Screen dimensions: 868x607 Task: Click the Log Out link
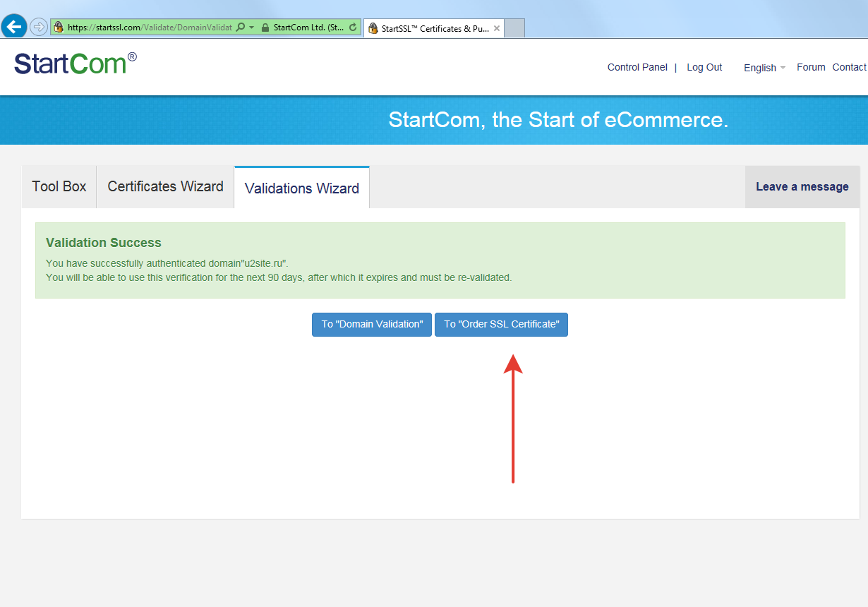[x=704, y=67]
